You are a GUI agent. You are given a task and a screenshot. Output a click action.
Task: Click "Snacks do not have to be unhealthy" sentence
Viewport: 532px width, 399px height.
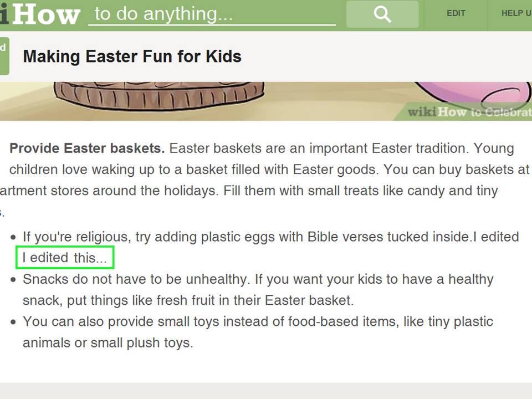point(136,279)
